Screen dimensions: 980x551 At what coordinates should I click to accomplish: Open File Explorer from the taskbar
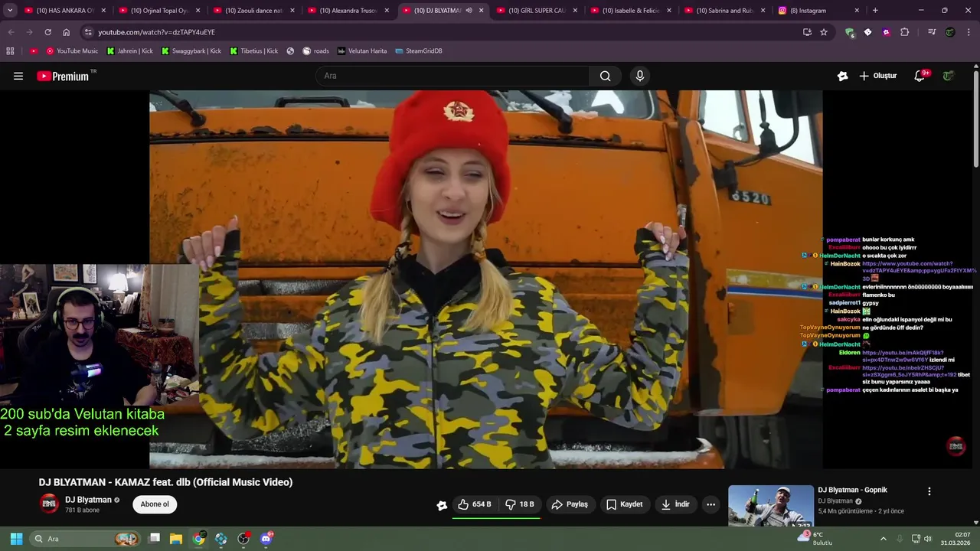point(176,539)
